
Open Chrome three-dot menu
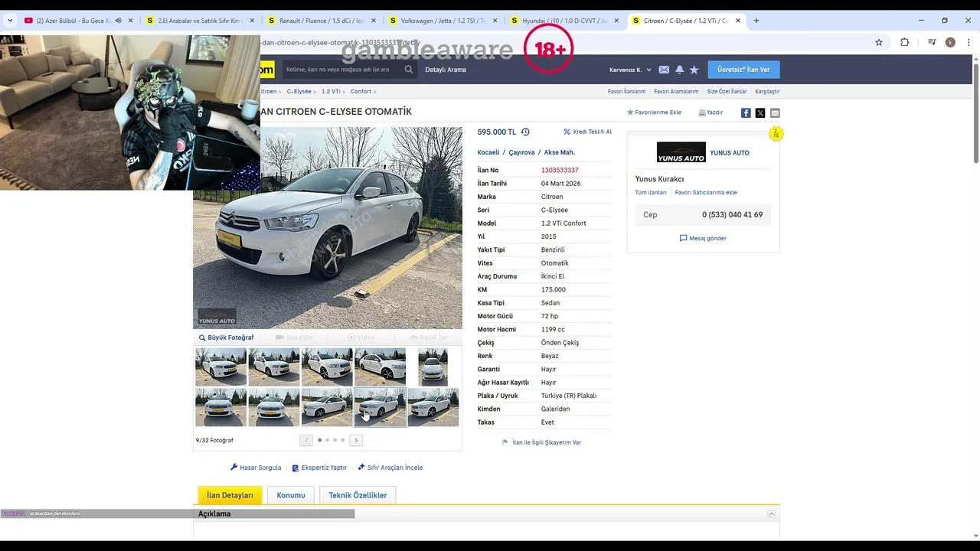click(x=968, y=42)
